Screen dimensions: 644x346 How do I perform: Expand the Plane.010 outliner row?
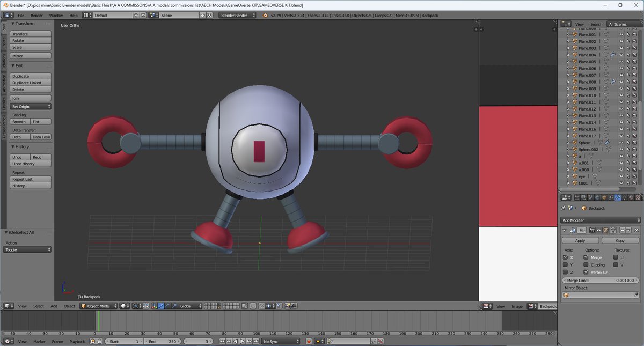pos(568,95)
